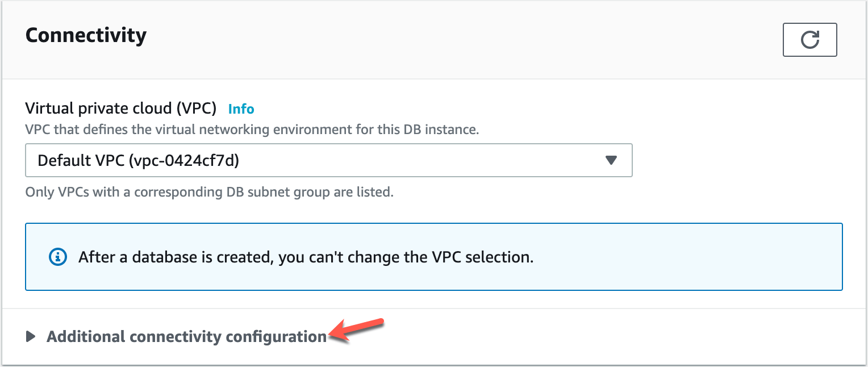Click the vpc-0424cf7d identifier text
Viewport: 868px width, 367px height.
coord(184,161)
